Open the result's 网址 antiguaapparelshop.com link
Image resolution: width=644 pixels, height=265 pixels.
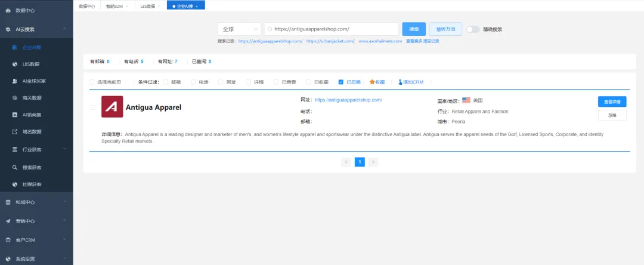pos(348,100)
